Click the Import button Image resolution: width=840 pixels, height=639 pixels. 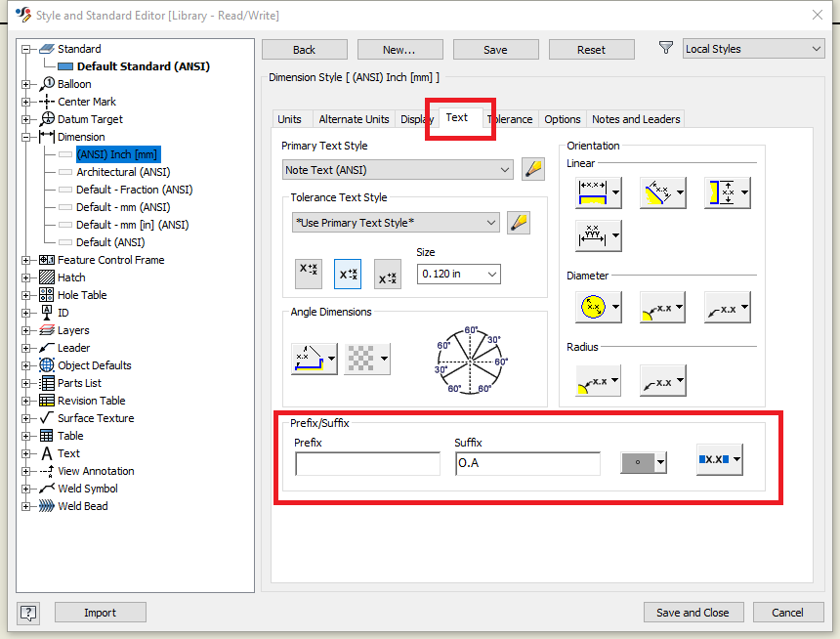[100, 613]
